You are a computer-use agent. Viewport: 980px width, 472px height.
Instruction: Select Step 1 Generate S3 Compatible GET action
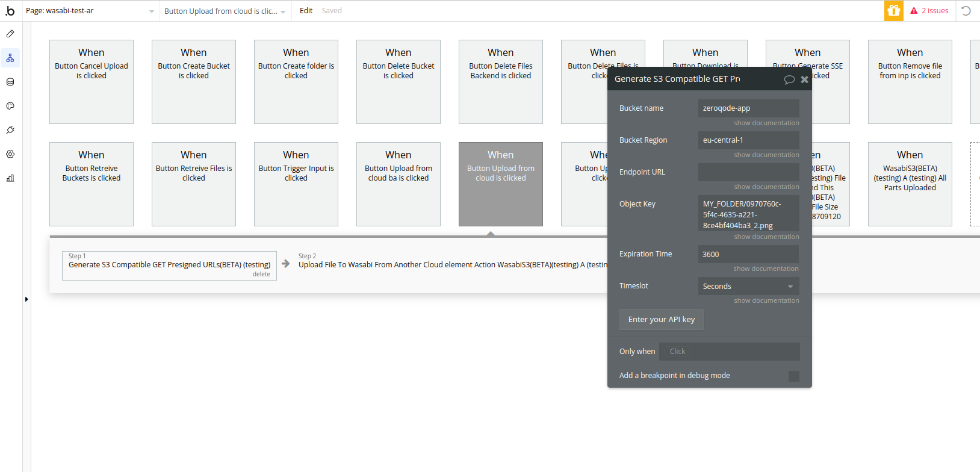point(169,265)
